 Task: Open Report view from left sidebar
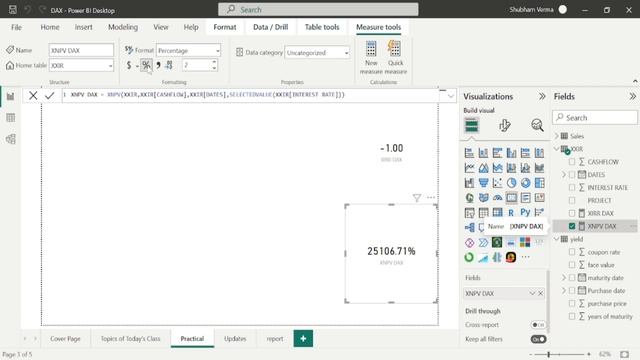(11, 97)
